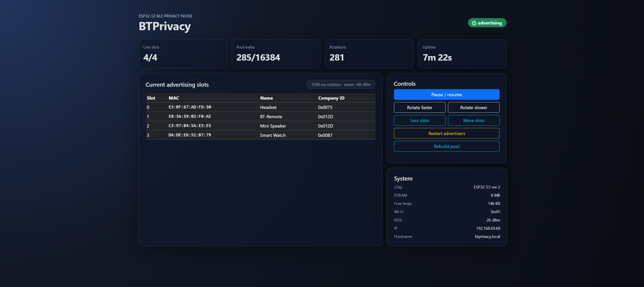Select hostname btprivacy.local
This screenshot has width=644, height=287.
point(487,237)
